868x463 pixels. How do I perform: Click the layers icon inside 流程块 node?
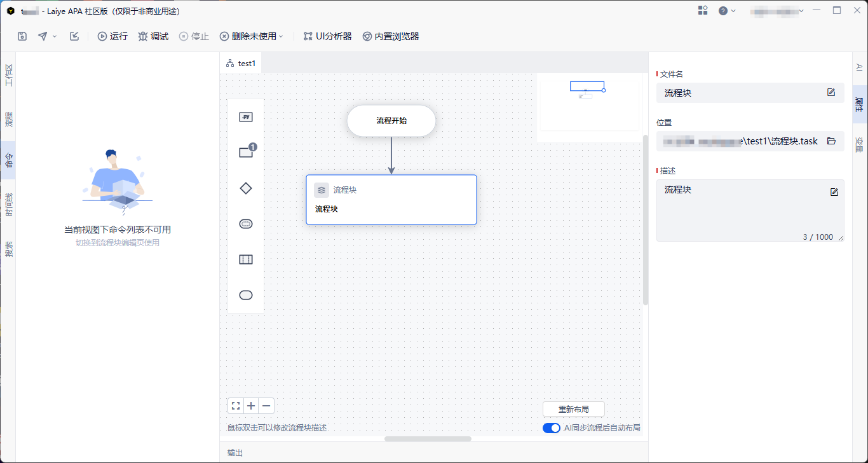322,190
